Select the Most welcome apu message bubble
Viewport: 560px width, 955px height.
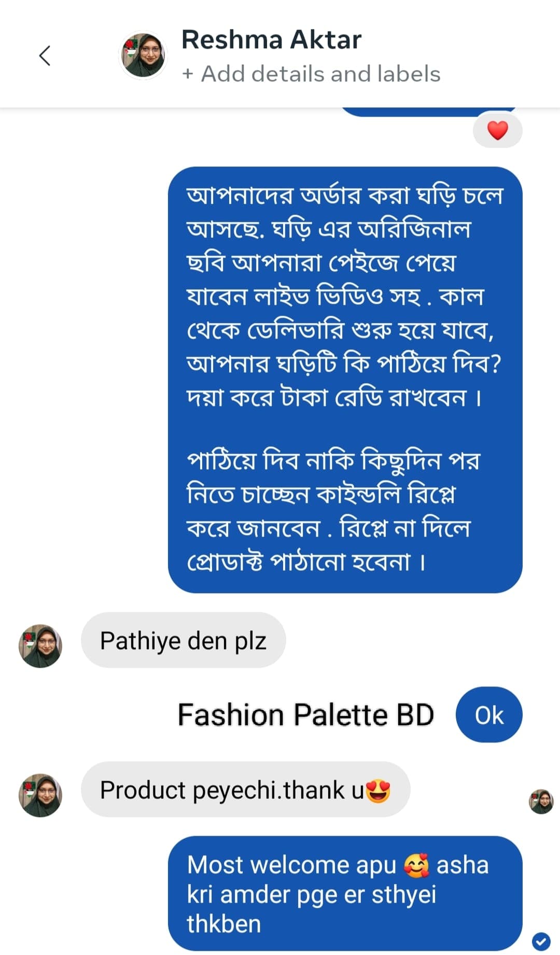344,894
